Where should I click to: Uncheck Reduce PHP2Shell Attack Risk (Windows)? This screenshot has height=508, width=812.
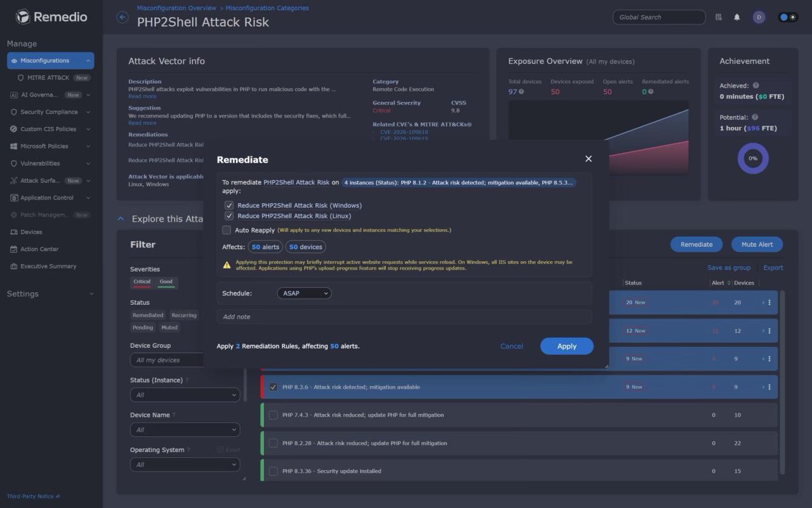229,205
